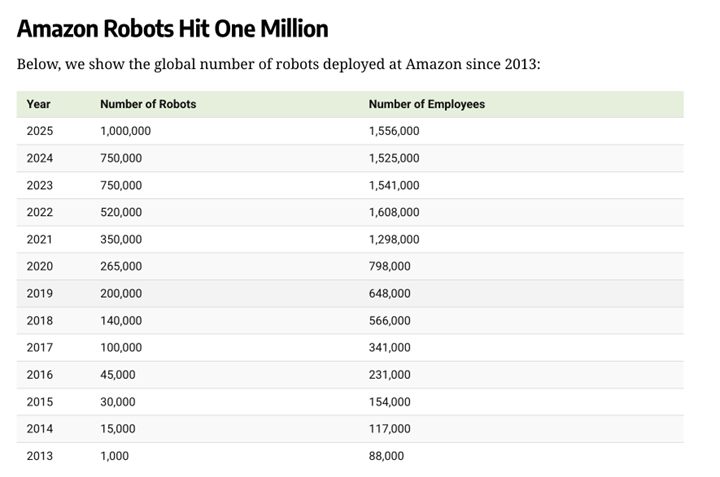Click the 117,000 employees value
The width and height of the screenshot is (720, 477).
tap(389, 428)
